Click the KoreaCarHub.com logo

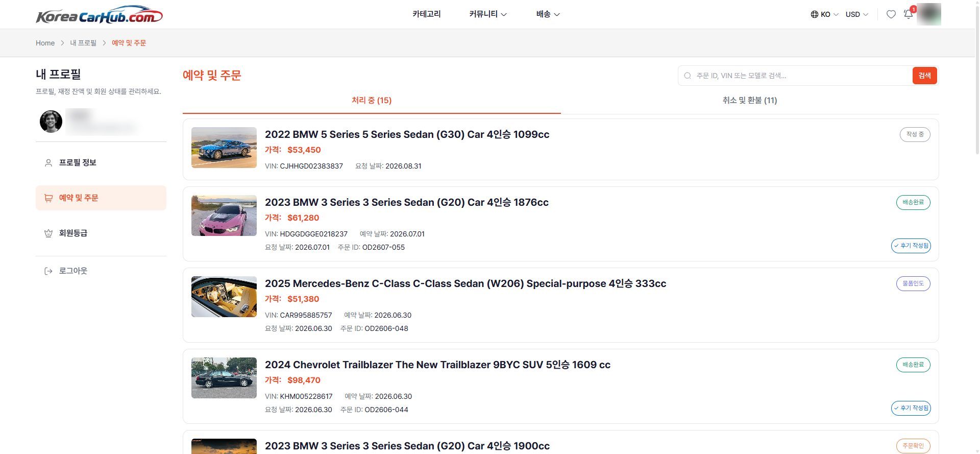[x=99, y=14]
